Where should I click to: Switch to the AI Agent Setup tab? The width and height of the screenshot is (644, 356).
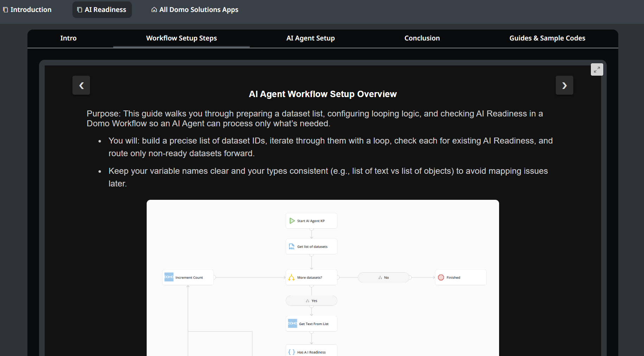[x=311, y=38]
